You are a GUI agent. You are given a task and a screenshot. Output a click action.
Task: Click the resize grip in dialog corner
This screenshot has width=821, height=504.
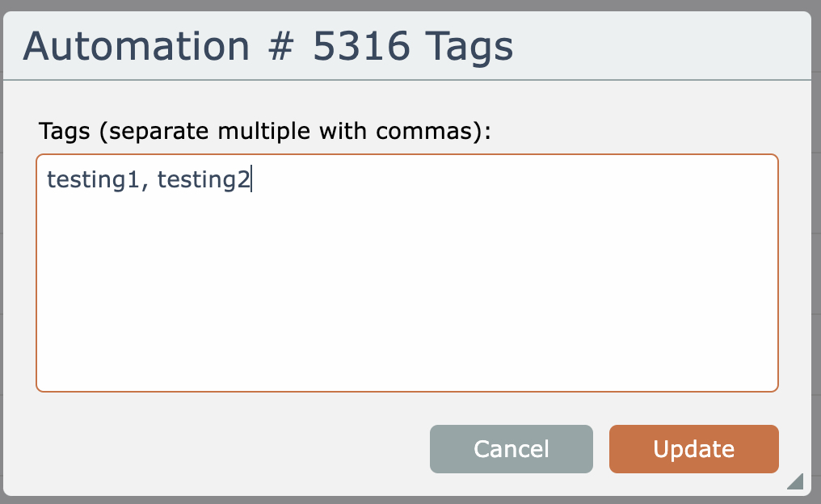point(795,481)
